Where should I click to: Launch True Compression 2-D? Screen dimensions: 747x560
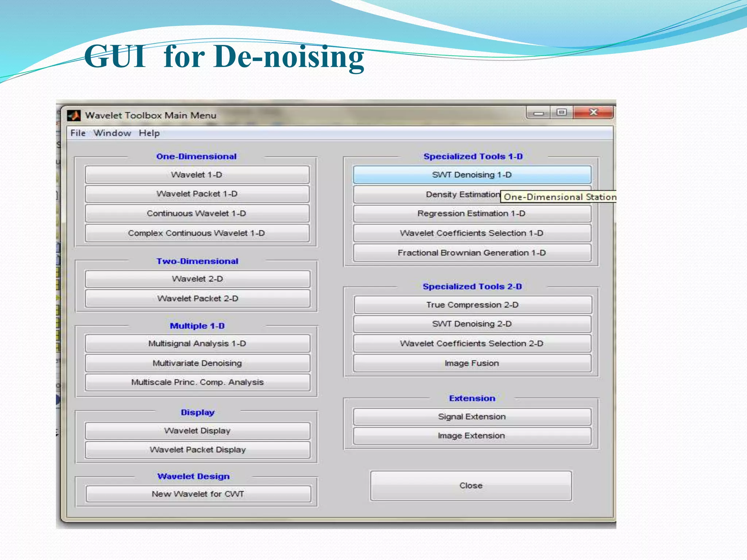point(473,305)
